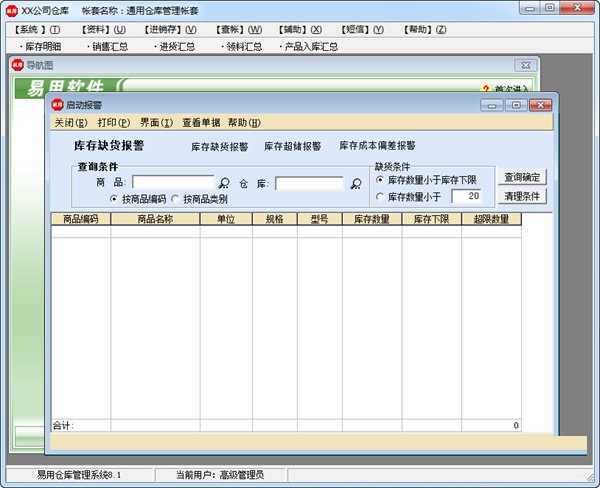Open the 销售汇总 shortcut

pyautogui.click(x=108, y=47)
